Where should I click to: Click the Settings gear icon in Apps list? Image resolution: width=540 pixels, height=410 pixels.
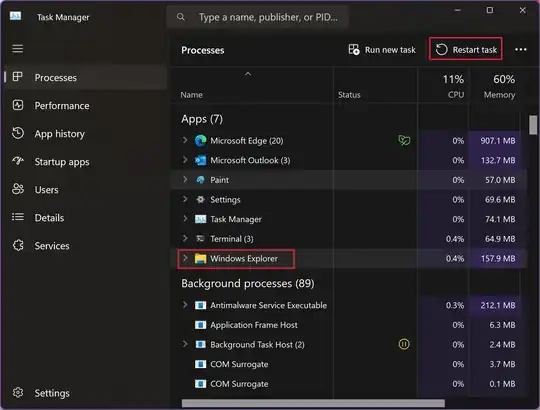tap(200, 200)
